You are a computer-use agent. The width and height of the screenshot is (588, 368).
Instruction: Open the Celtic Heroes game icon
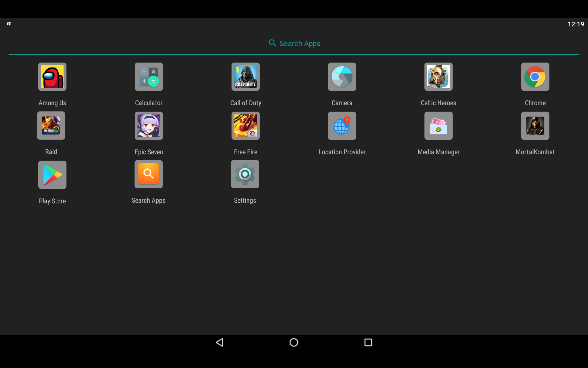[x=438, y=77]
